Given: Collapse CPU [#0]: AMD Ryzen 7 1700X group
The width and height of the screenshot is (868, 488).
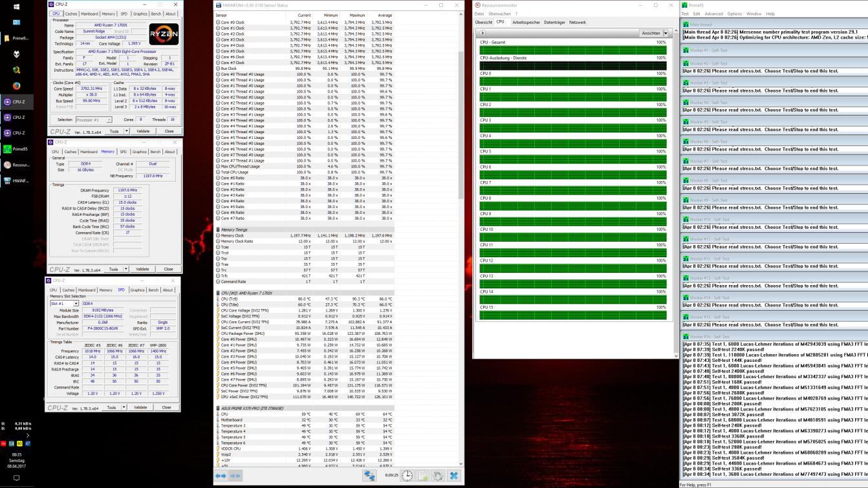Looking at the screenshot, I should (218, 293).
